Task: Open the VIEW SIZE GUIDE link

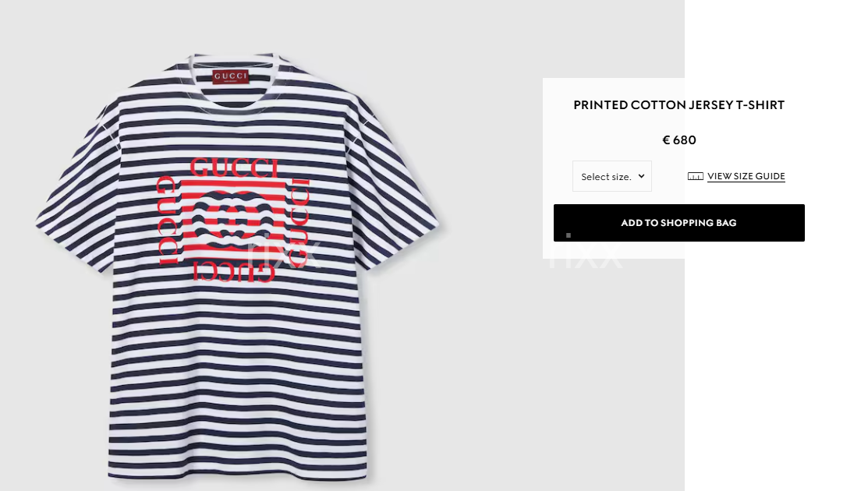Action: [746, 176]
